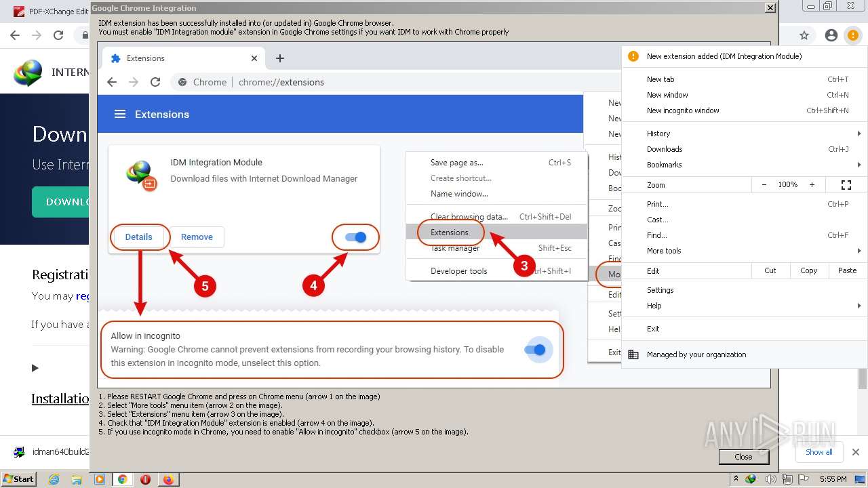
Task: Click the warning icon beside New extension added
Action: [633, 56]
